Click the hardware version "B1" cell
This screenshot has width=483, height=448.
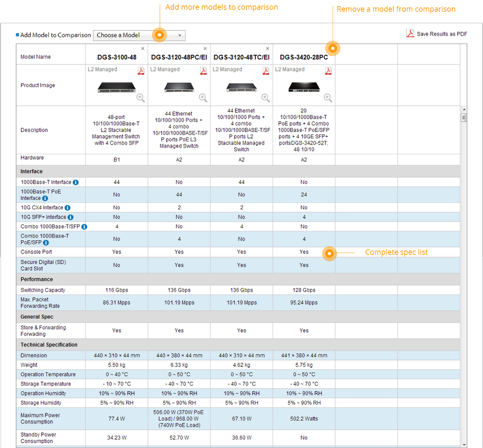click(117, 160)
